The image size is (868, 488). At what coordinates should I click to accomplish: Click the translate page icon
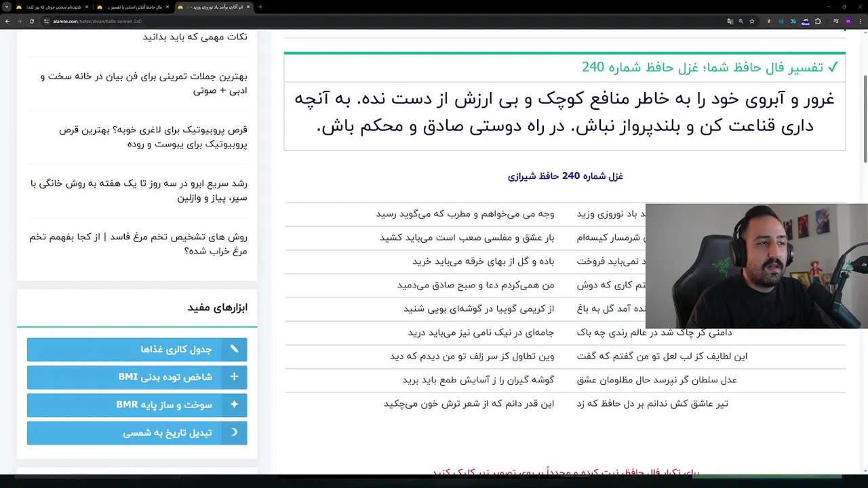[x=730, y=21]
